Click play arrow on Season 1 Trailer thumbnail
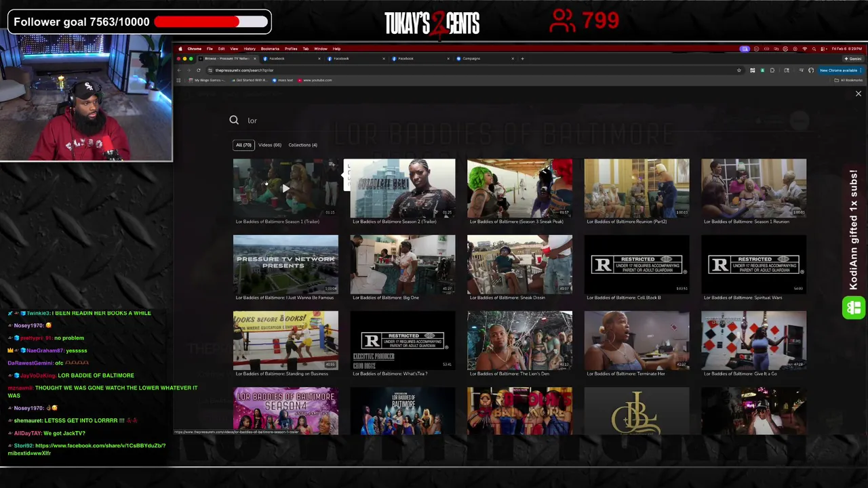 coord(285,189)
